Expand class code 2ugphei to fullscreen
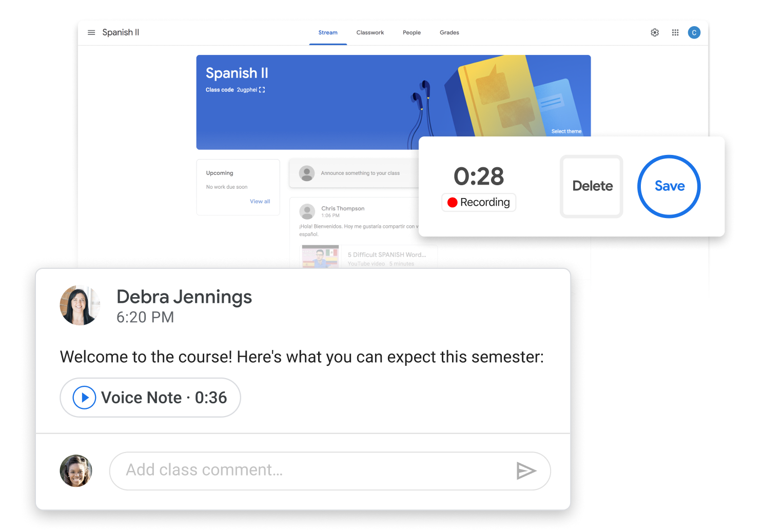The image size is (783, 532). pyautogui.click(x=262, y=90)
